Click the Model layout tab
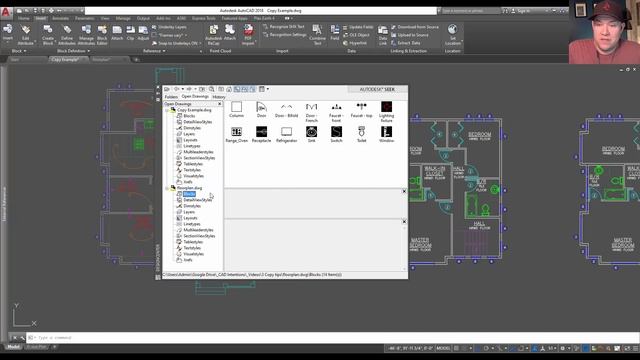The image size is (640, 360). point(13,347)
